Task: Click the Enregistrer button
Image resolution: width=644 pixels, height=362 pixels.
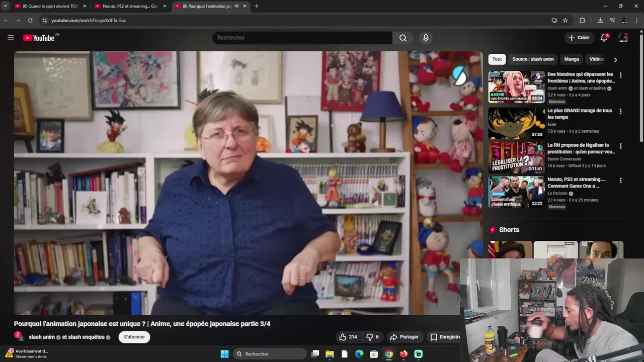Action: (x=445, y=337)
